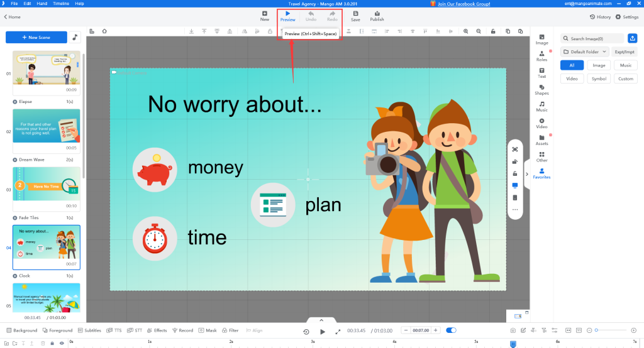Toggle the lock icon in timeline header
The image size is (644, 348).
point(52,343)
